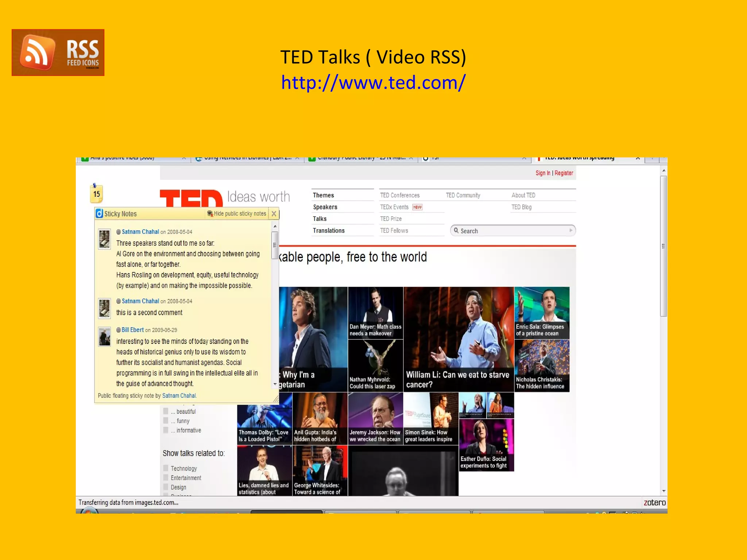Click the Windows Start orb
The width and height of the screenshot is (747, 560).
click(x=89, y=511)
